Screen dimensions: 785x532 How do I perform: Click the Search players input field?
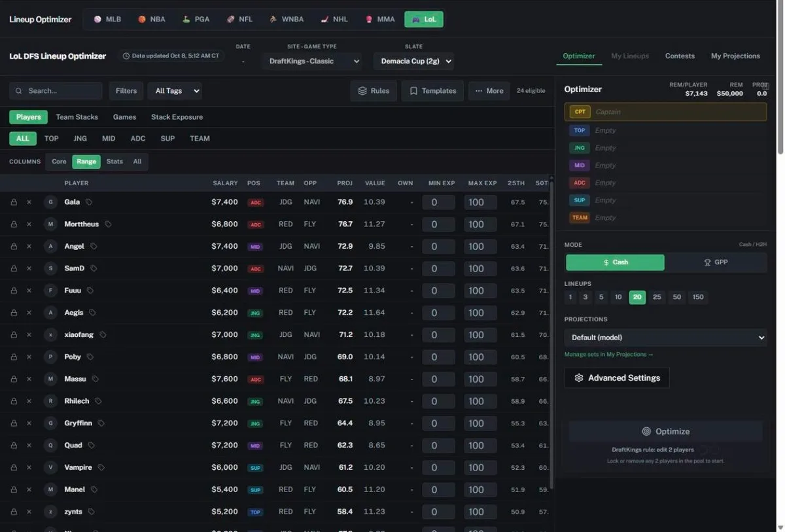[56, 91]
